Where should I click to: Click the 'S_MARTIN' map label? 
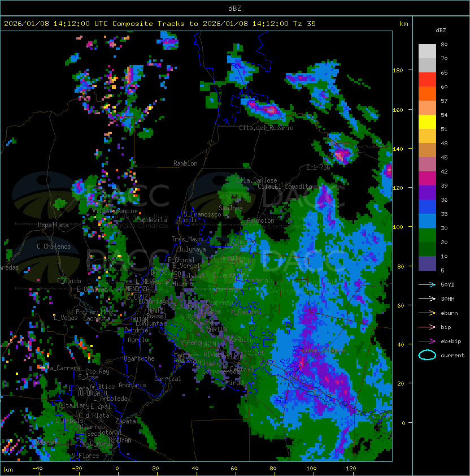(x=213, y=330)
